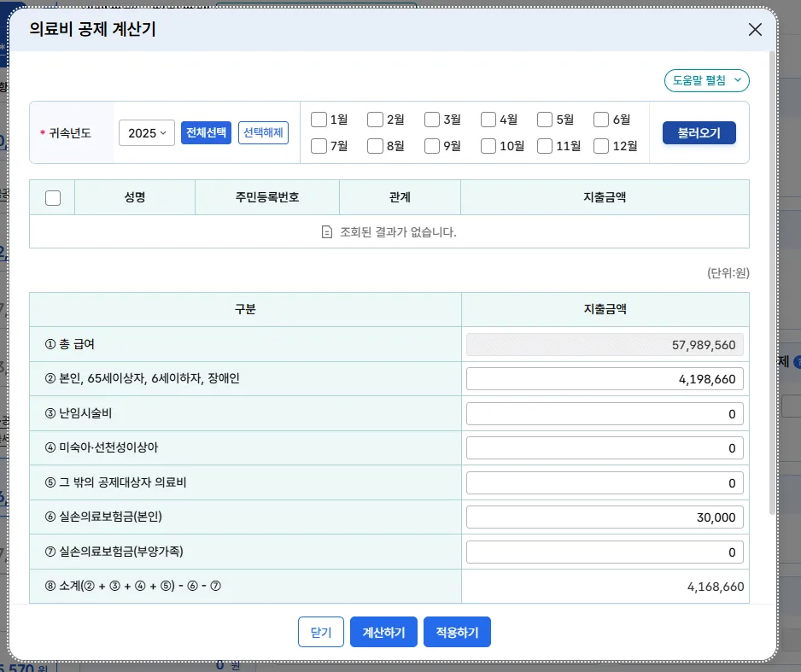Click the 적용하기 button
801x672 pixels.
click(x=457, y=632)
